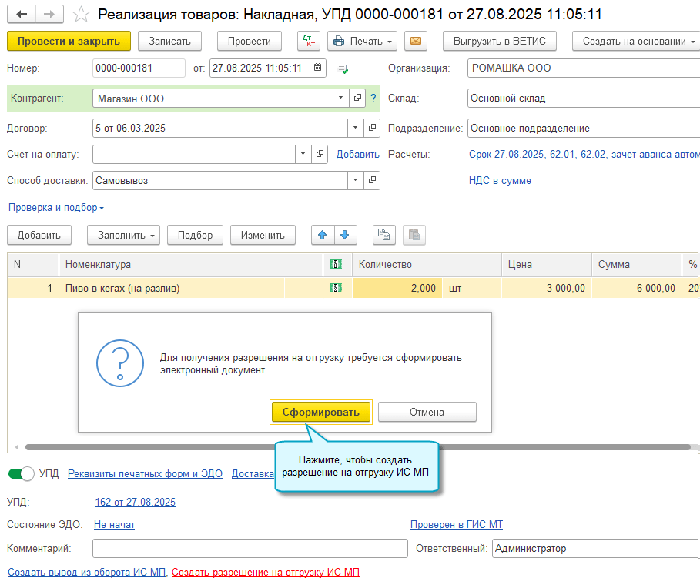700x588 pixels.
Task: Expand the Проверка и подбор menu
Action: [55, 208]
